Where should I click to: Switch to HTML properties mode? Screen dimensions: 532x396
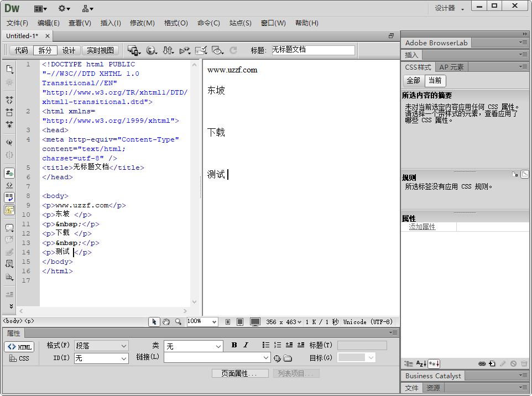click(x=19, y=347)
